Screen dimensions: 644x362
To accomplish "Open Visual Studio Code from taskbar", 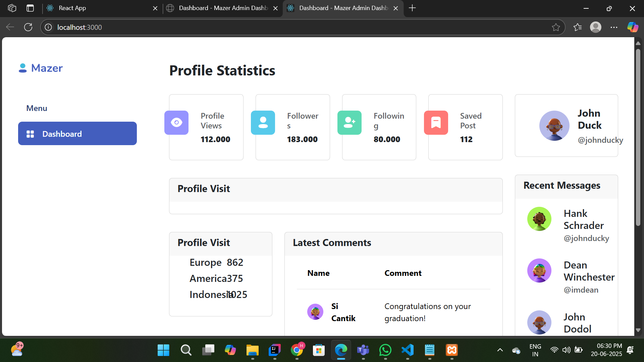I will pyautogui.click(x=408, y=350).
